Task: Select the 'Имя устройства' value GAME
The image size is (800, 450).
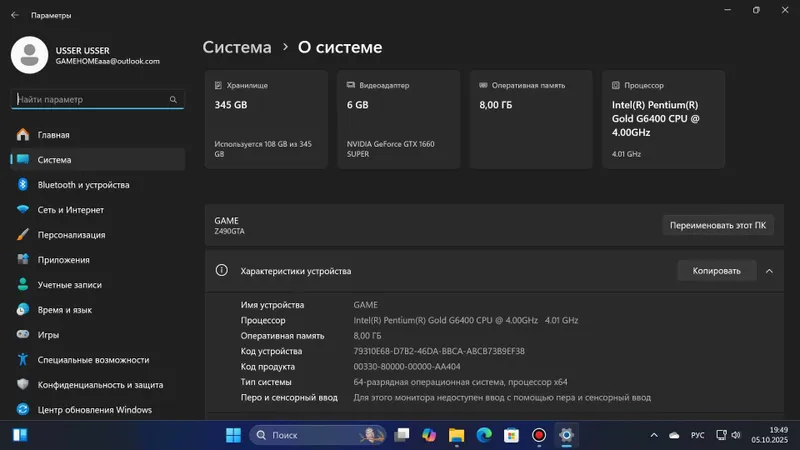Action: point(365,305)
